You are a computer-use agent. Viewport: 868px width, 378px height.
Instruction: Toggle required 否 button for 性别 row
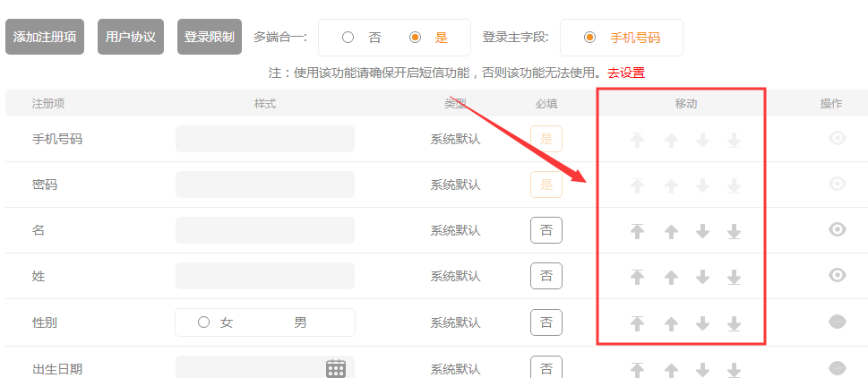point(546,322)
